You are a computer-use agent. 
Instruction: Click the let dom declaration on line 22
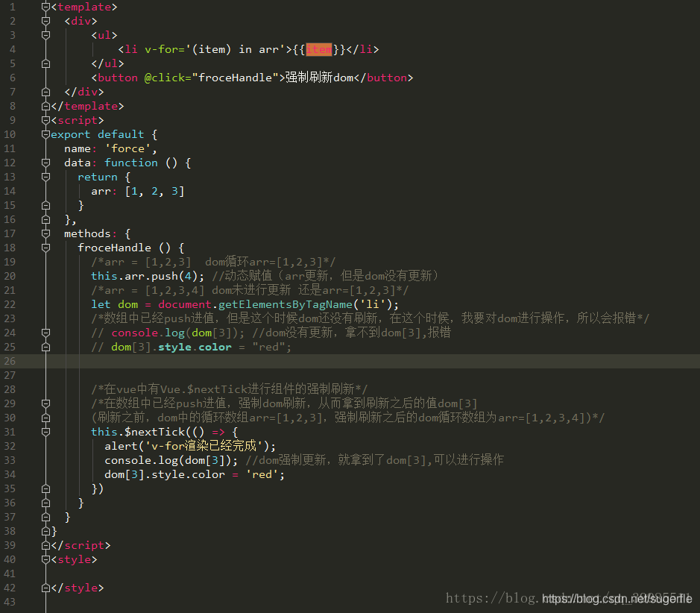tap(114, 304)
